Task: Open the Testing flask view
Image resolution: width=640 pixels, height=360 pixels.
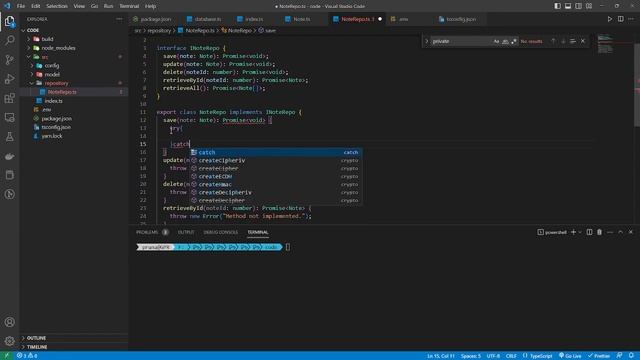Action: (9, 137)
